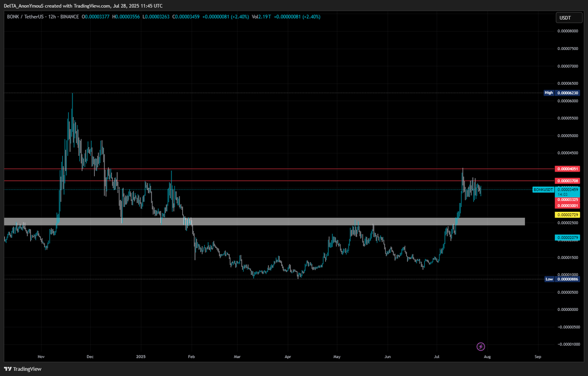Viewport: 588px width, 376px height.
Task: Click the header text DelTA_AnonYmouS created with TradingView.com
Action: [x=57, y=6]
